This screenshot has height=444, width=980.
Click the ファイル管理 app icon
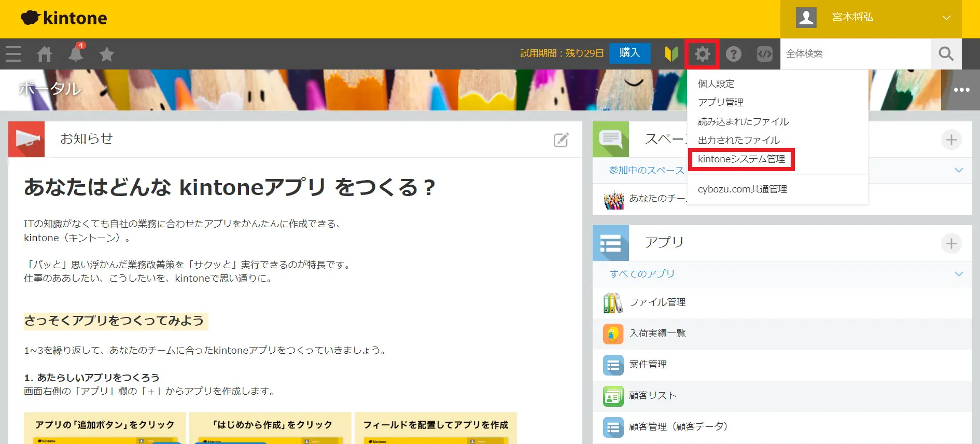click(x=613, y=302)
